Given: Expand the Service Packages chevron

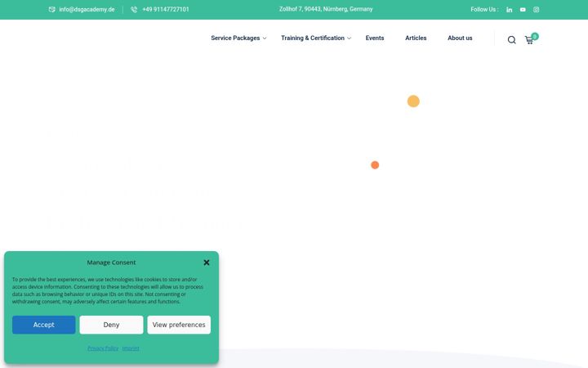Looking at the screenshot, I should 265,38.
